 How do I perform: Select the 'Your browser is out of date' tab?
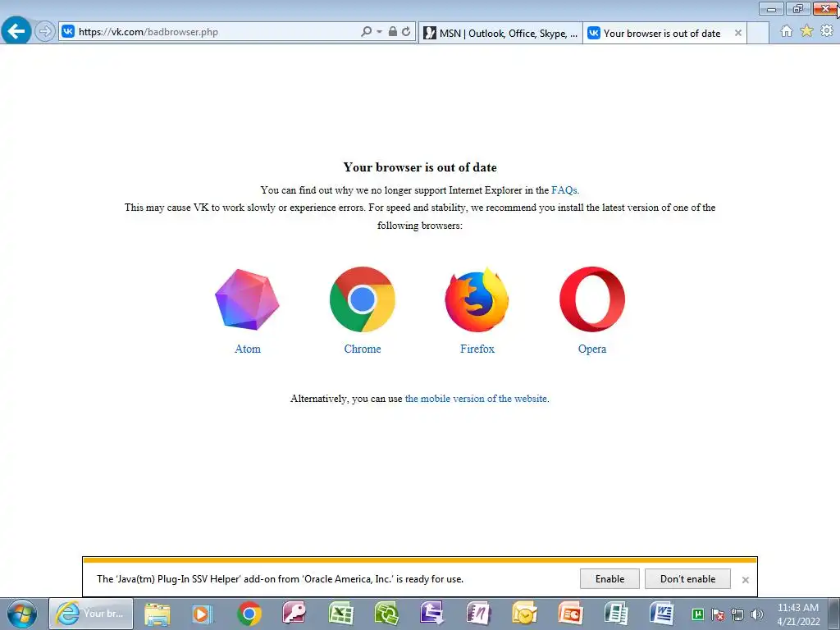tap(662, 33)
